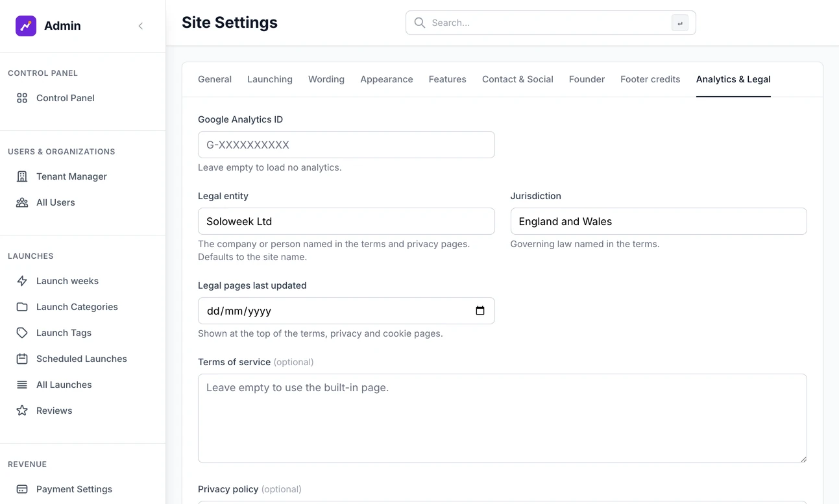Click the Payment Settings card icon
The image size is (839, 504).
(x=22, y=489)
